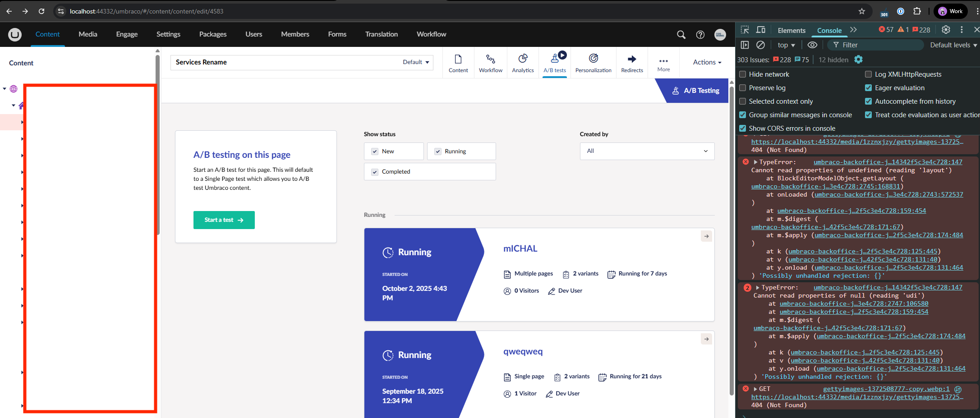Open the Created by dropdown
This screenshot has width=980, height=418.
tap(647, 151)
